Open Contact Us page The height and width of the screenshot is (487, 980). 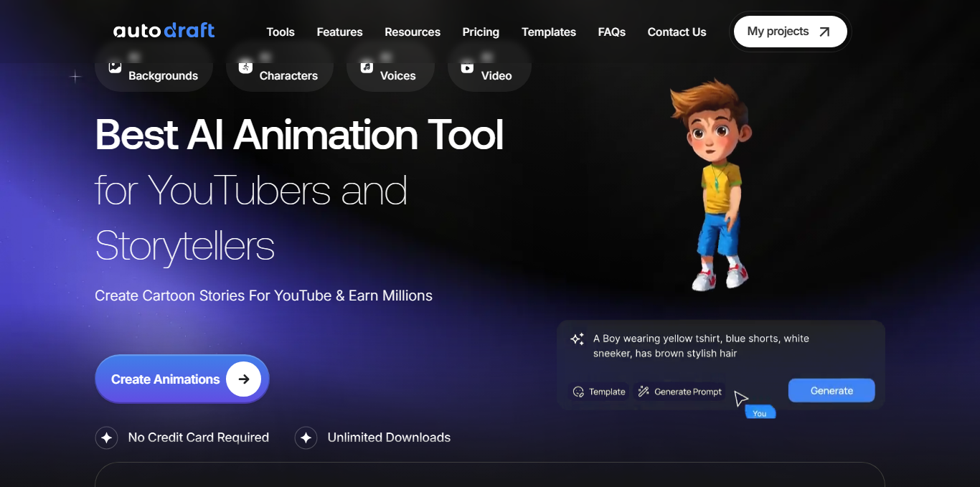coord(677,32)
